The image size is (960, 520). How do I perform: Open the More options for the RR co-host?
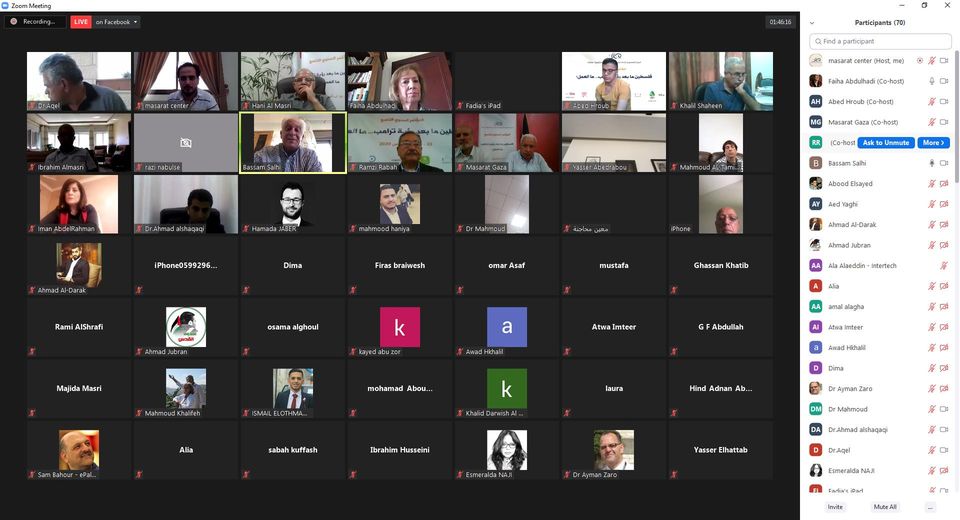934,143
